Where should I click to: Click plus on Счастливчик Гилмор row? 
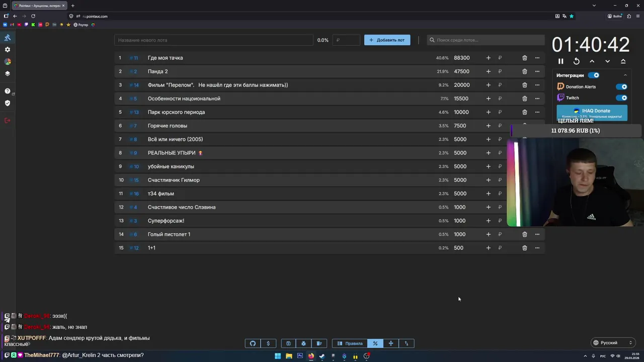[x=488, y=180]
